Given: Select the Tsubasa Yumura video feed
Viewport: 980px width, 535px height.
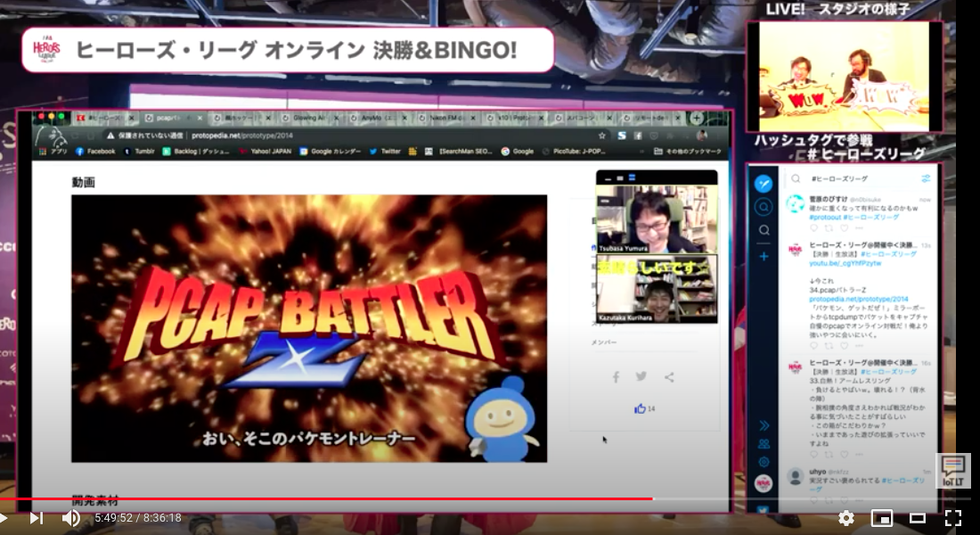Looking at the screenshot, I should click(x=657, y=219).
